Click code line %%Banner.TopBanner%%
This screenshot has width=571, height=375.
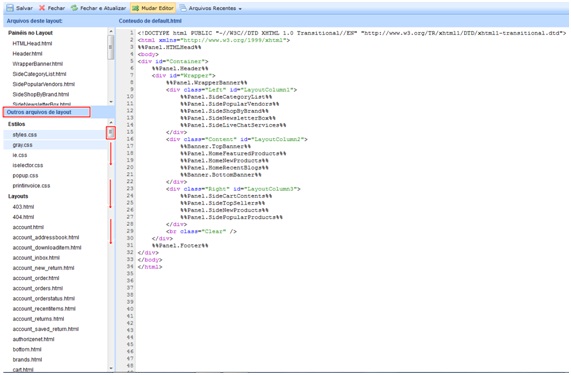[x=216, y=146]
